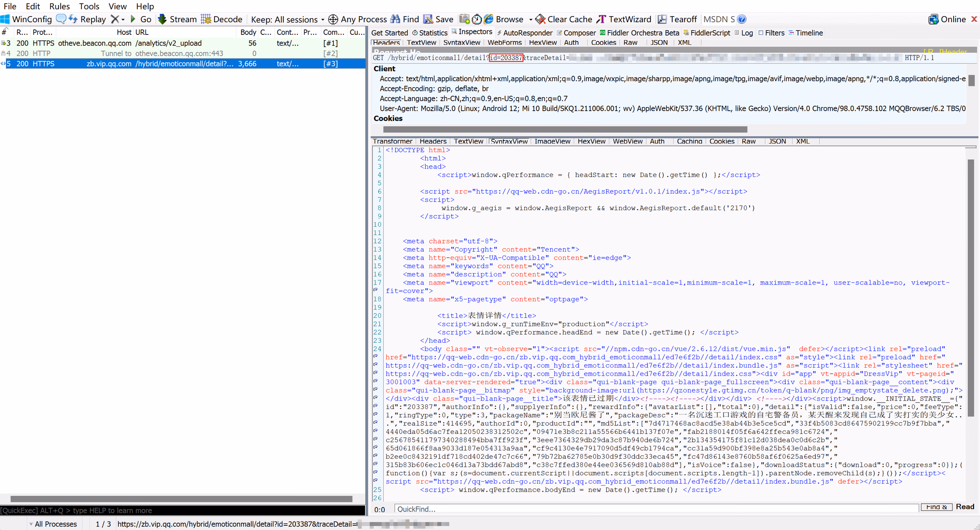Open the response Caching tab
Screen dimensions: 980x530
[689, 141]
